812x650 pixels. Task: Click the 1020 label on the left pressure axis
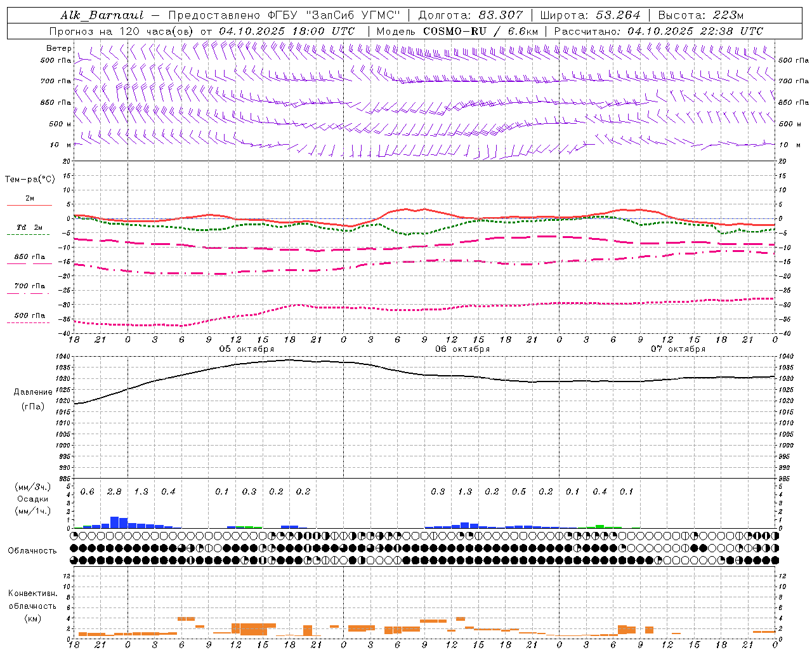(x=64, y=401)
